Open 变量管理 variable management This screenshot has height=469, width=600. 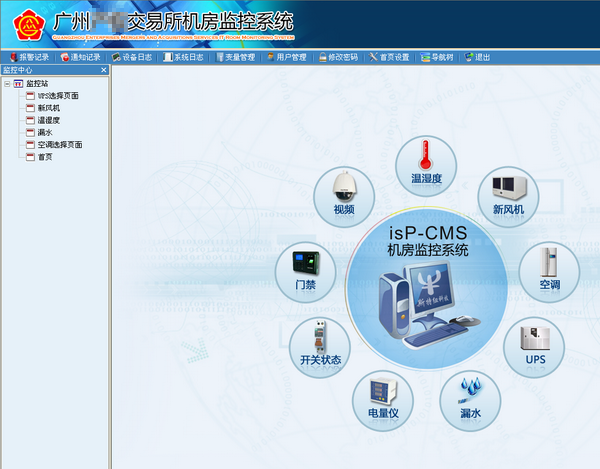coord(235,57)
